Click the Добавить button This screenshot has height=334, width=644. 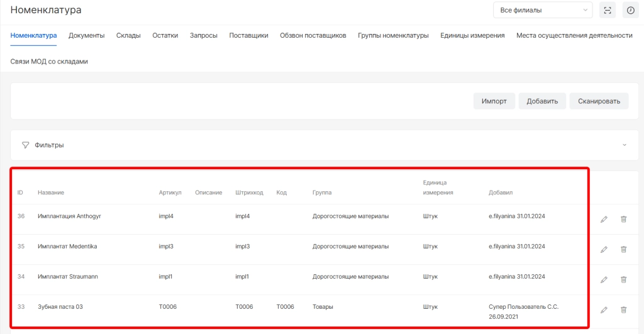point(542,101)
